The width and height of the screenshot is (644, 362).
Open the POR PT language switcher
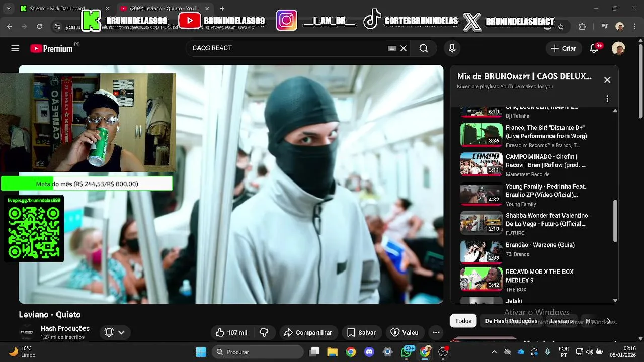click(564, 352)
